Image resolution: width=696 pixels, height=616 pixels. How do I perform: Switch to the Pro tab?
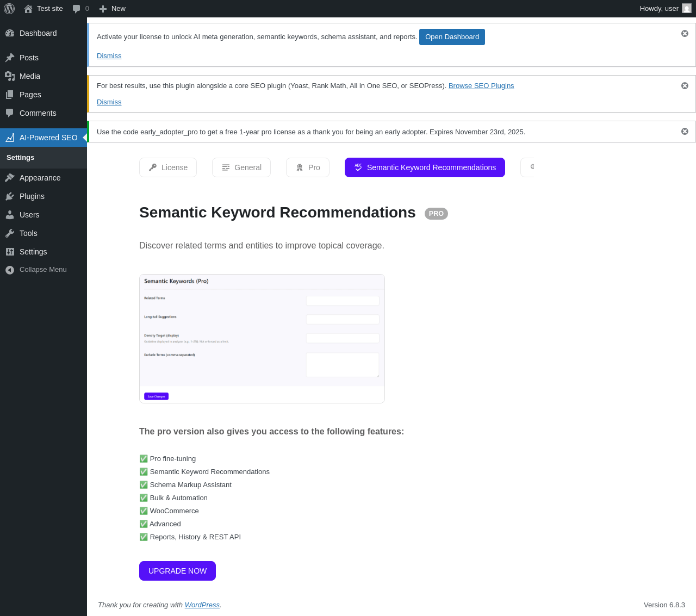[x=308, y=167]
